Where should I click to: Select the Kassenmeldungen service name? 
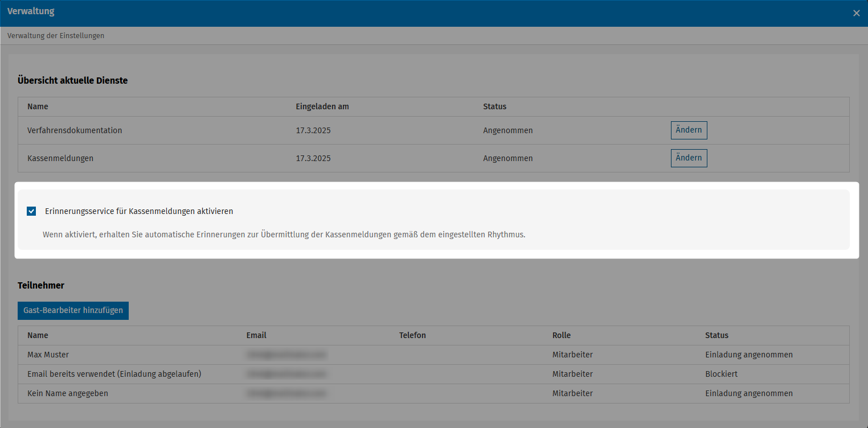tap(60, 158)
